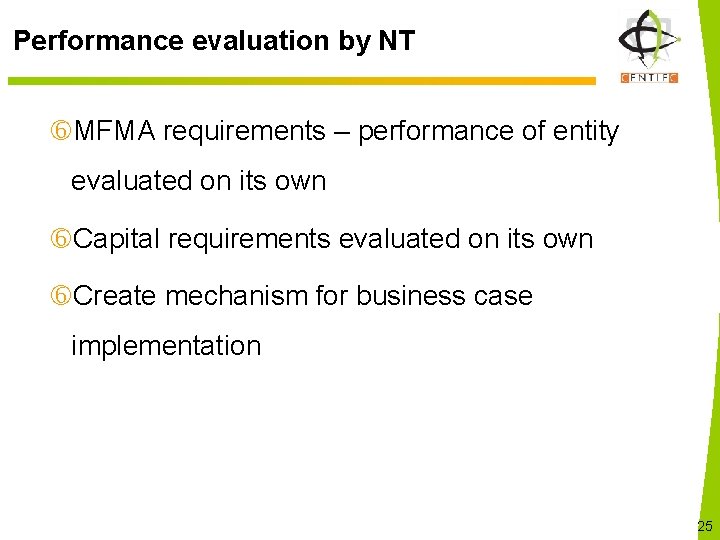Click the slide number 25

pos(705,526)
